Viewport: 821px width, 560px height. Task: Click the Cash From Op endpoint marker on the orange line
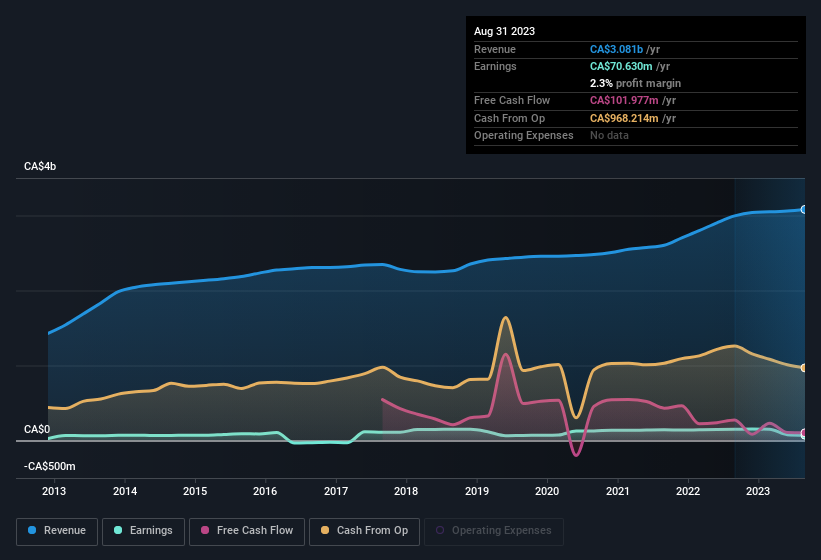point(804,368)
